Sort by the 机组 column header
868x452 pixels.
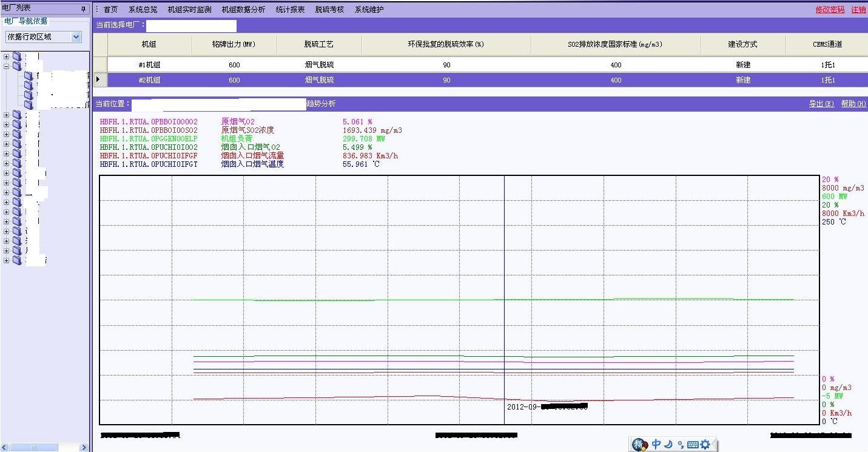149,44
